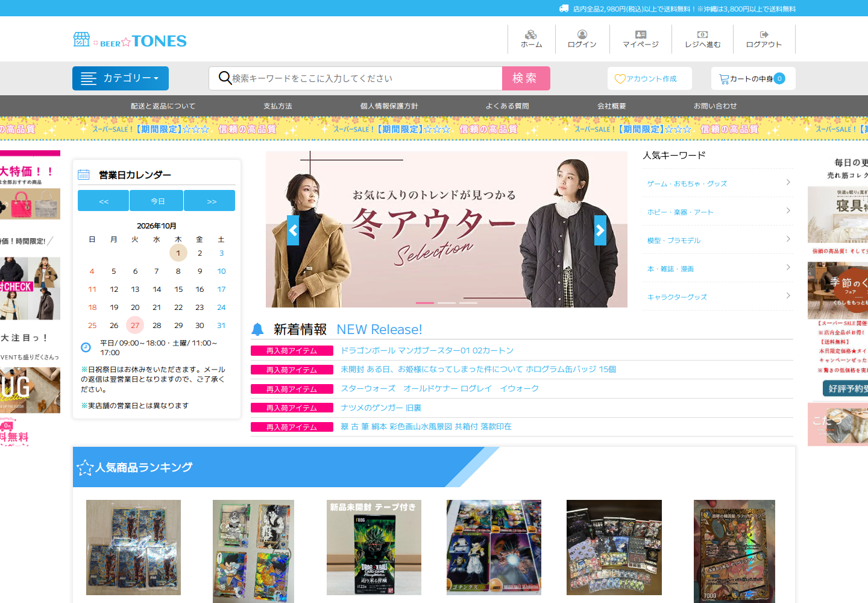The image size is (868, 603).
Task: Open よくある質問 menu item
Action: tap(508, 106)
